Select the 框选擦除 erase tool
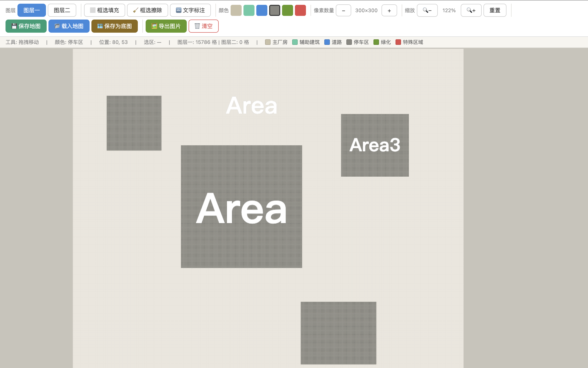Viewport: 588px width, 368px height. point(147,10)
